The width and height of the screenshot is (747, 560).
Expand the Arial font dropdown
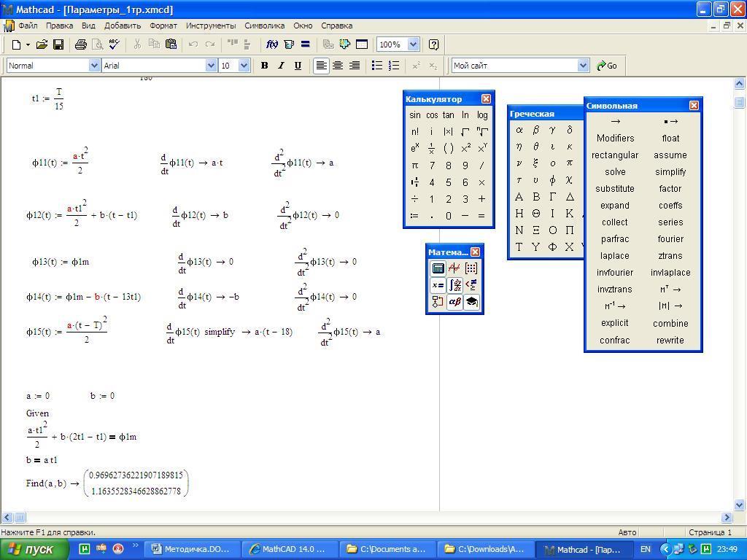point(211,66)
